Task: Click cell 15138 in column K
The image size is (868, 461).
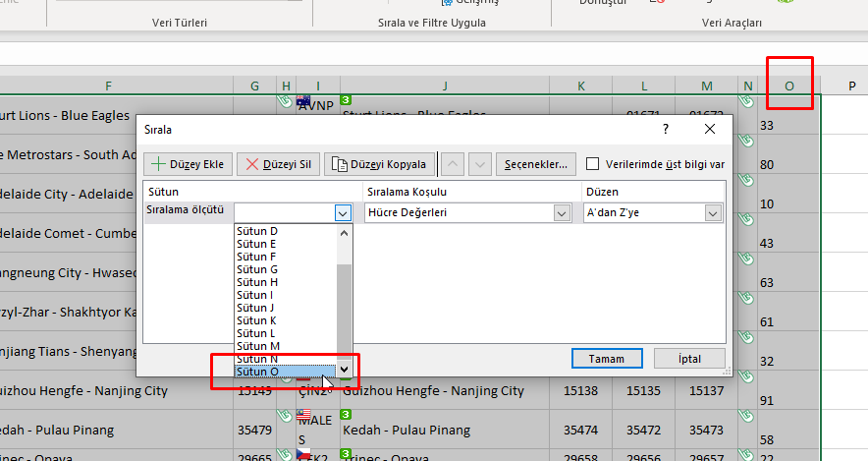Action: pyautogui.click(x=580, y=390)
